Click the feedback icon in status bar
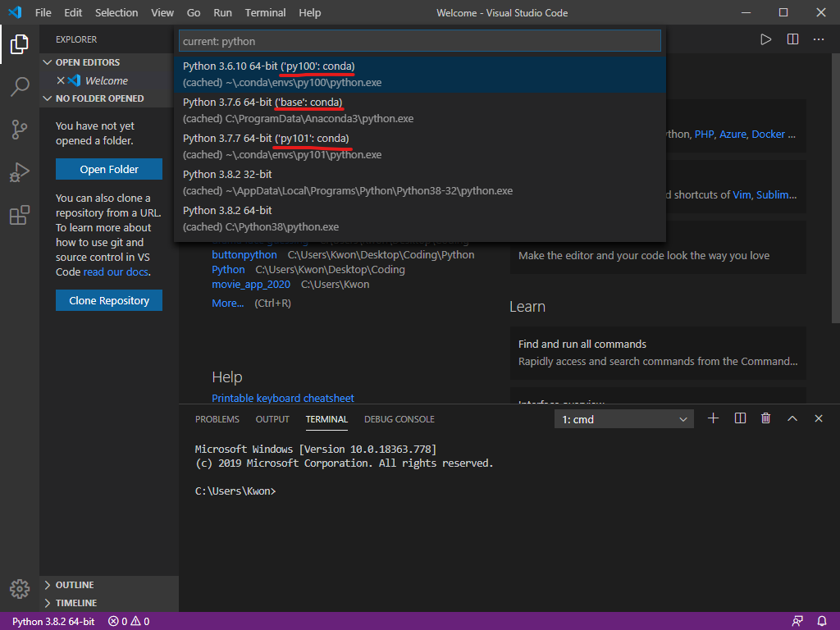 tap(797, 621)
